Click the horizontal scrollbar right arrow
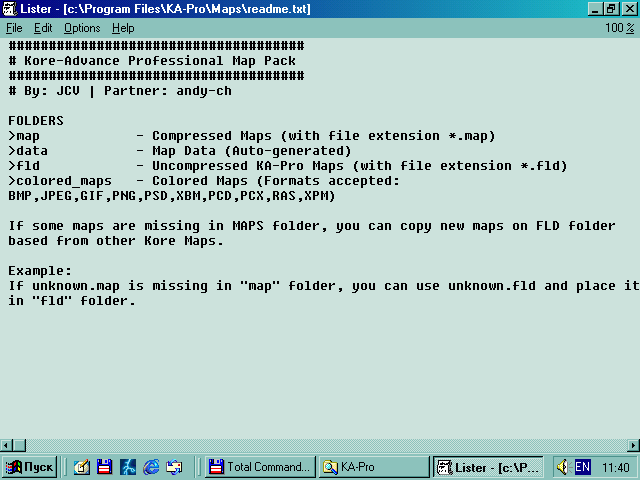Image resolution: width=640 pixels, height=480 pixels. click(x=634, y=445)
